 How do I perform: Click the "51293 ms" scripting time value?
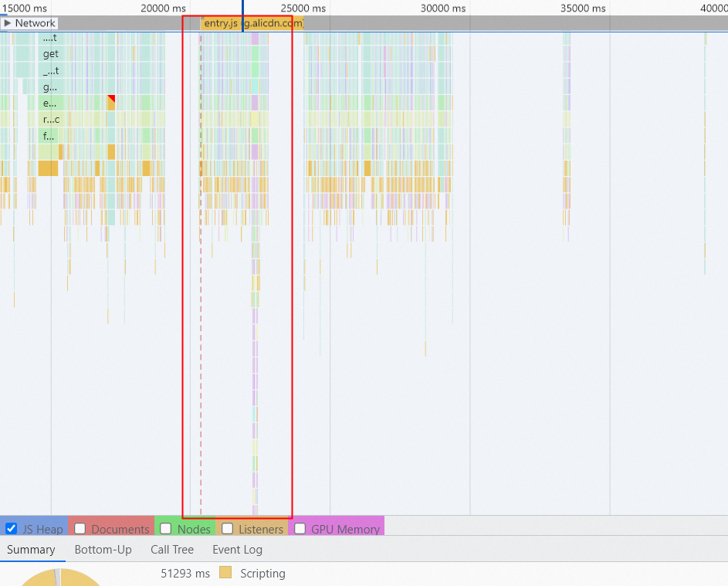185,574
